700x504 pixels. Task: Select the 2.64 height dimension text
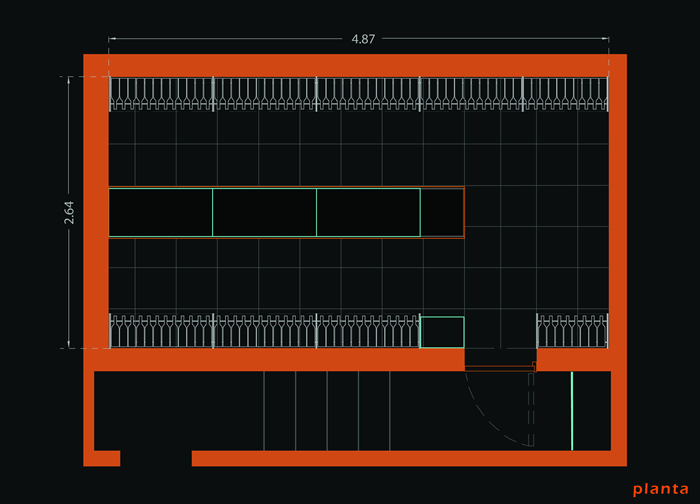(x=69, y=212)
